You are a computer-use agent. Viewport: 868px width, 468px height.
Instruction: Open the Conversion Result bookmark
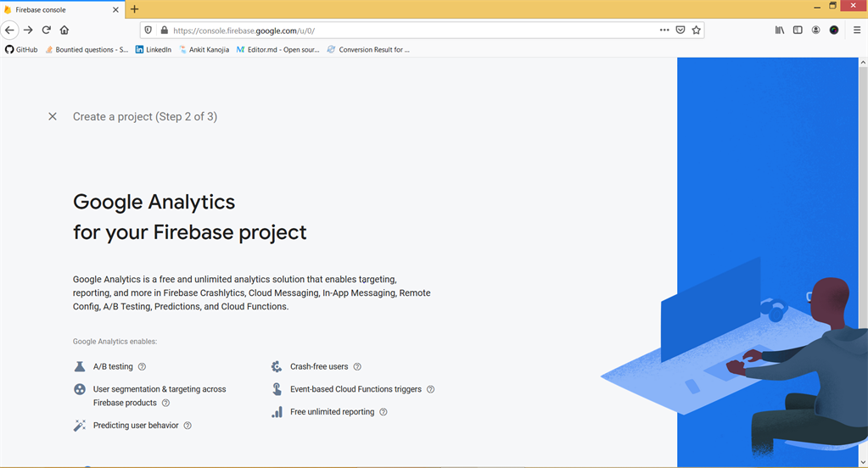click(x=369, y=49)
